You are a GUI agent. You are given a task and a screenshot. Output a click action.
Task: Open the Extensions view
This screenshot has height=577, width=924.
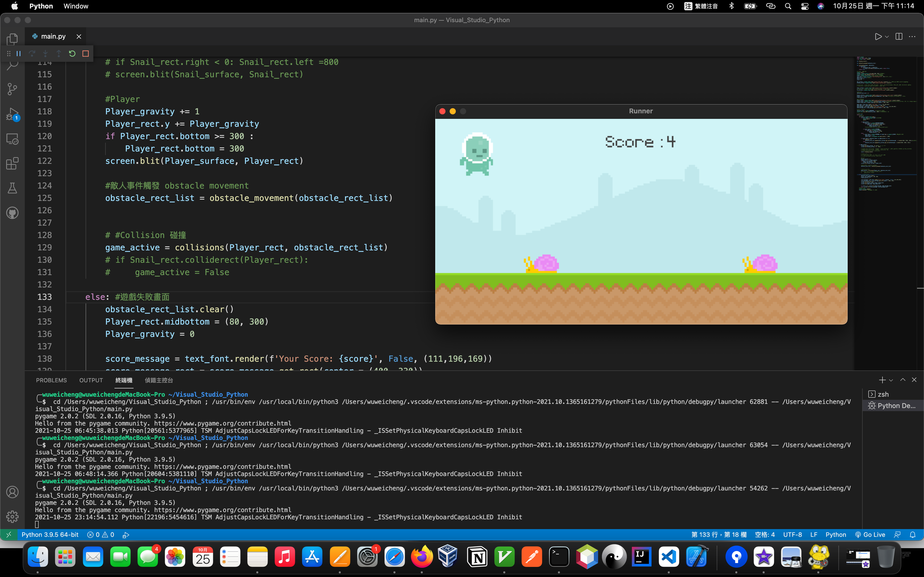[12, 163]
